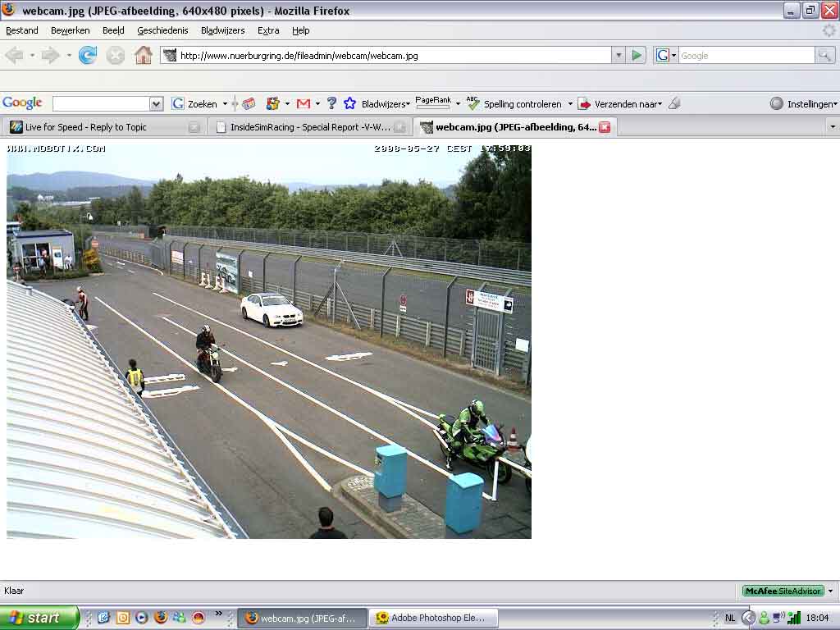Screen dimensions: 840x630
Task: Open the Google search engine selector
Action: [666, 55]
